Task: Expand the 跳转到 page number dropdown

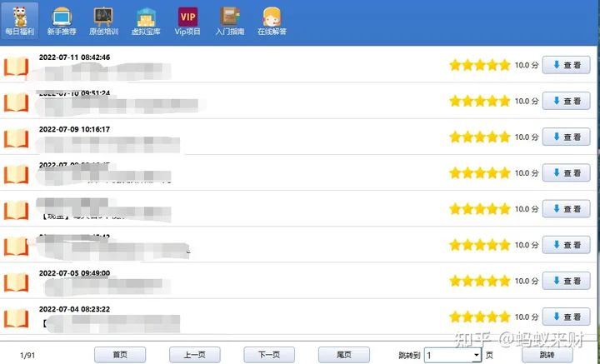Action: [476, 355]
